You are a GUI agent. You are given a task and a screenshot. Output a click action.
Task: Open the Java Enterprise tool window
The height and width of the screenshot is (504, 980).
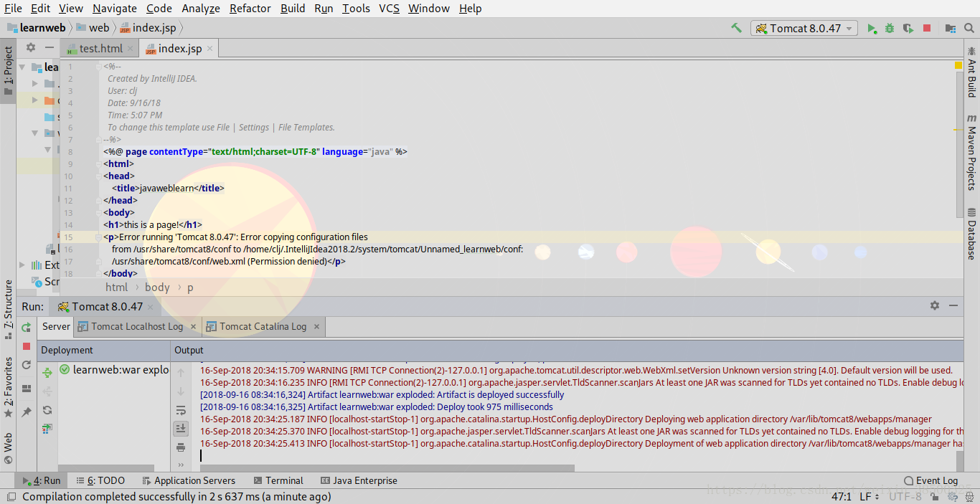pos(359,480)
